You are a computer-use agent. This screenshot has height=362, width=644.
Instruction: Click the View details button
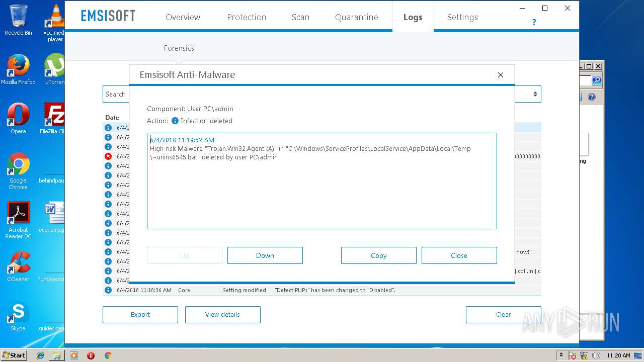coord(223,315)
